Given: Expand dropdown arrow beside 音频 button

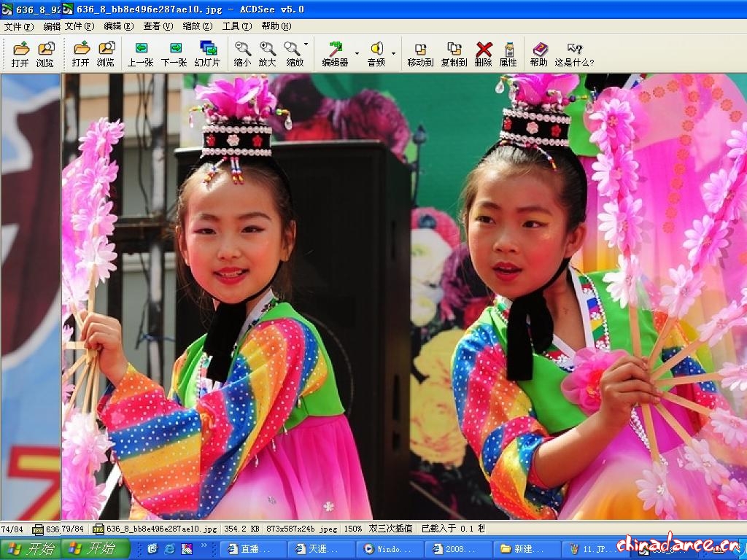Looking at the screenshot, I should (x=393, y=53).
